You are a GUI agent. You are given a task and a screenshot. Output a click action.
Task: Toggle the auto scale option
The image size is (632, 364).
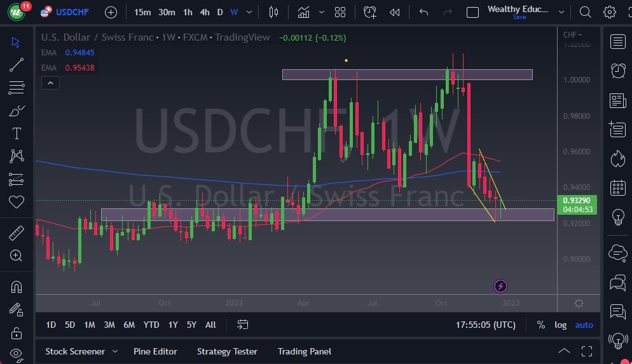584,325
